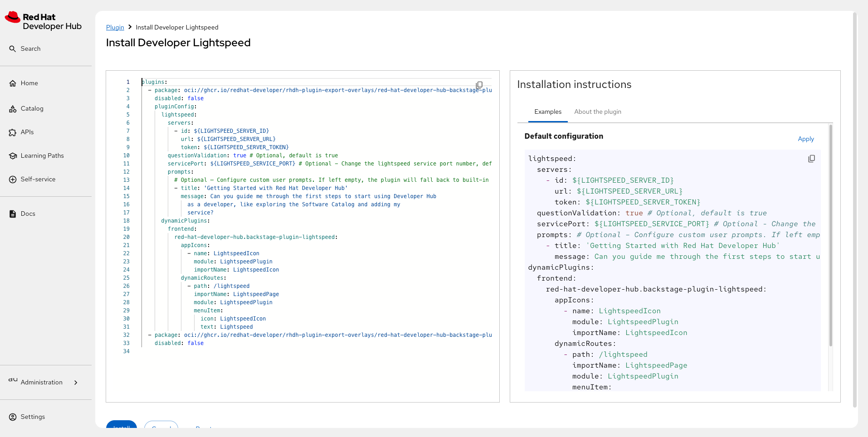Open APIs via the puzzle piece icon
Viewport: 868px width, 437px height.
click(13, 132)
